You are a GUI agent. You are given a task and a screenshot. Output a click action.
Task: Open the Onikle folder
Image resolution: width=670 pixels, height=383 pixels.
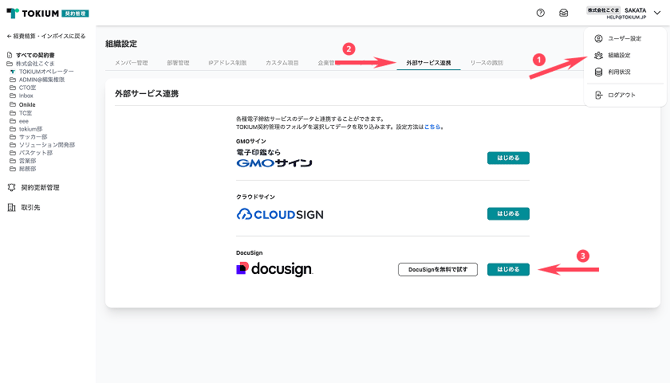pos(27,105)
